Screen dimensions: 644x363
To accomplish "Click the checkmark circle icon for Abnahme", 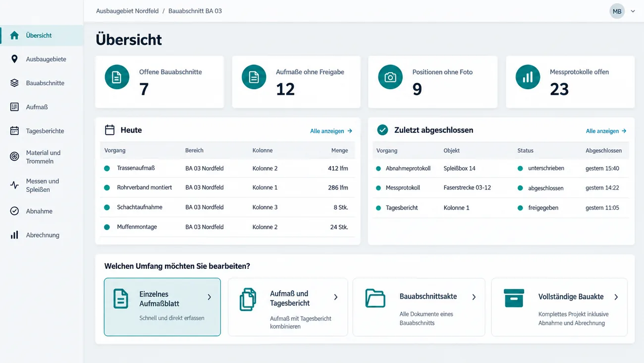I will 14,211.
